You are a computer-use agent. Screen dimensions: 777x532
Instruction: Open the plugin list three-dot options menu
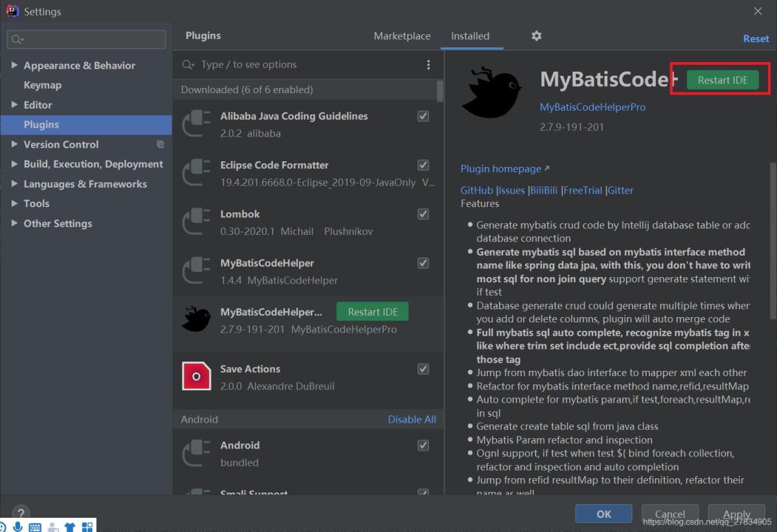pos(428,65)
